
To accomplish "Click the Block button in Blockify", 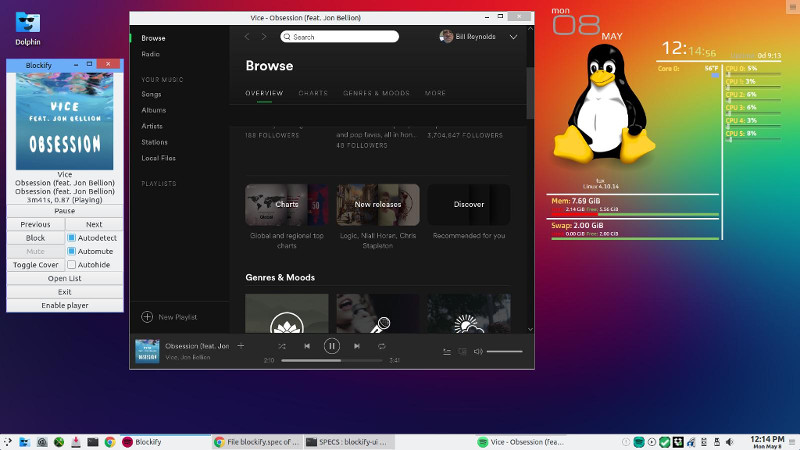I will [35, 238].
